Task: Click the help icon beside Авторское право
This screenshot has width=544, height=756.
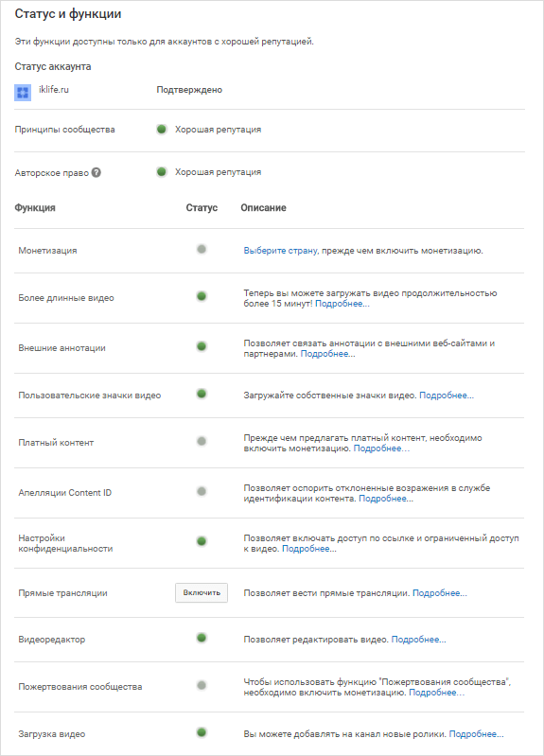Action: 97,172
